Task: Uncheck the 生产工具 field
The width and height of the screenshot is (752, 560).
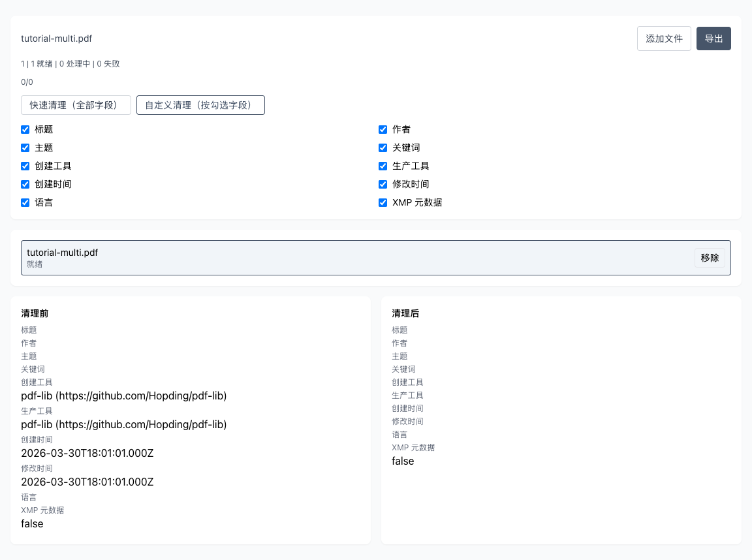Action: coord(383,166)
